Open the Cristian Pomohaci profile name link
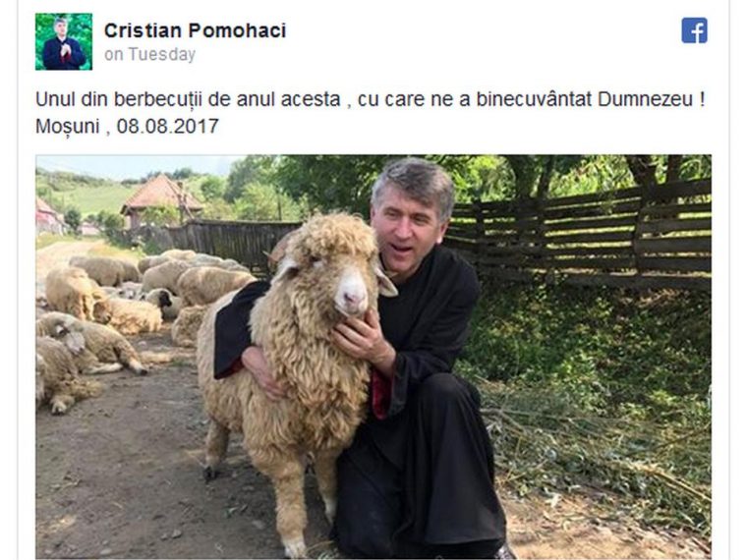This screenshot has height=560, width=747. [x=195, y=30]
